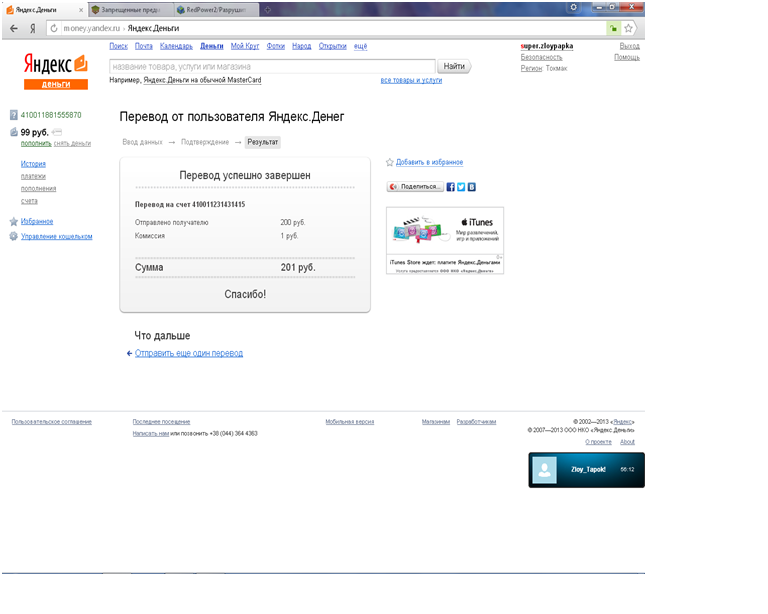The width and height of the screenshot is (768, 614).
Task: Click username super.zloypapka
Action: pos(547,46)
